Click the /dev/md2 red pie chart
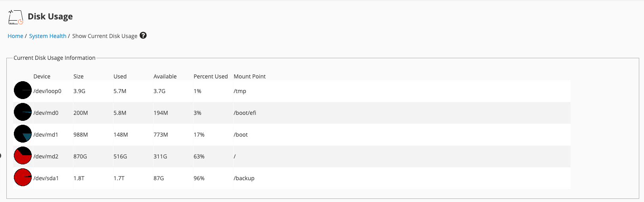The width and height of the screenshot is (644, 202). 23,156
